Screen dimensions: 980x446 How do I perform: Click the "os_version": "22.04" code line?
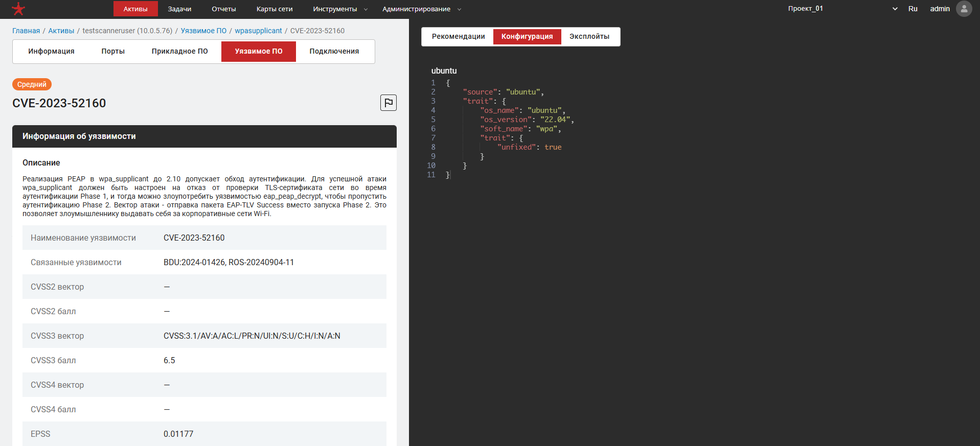pyautogui.click(x=527, y=120)
